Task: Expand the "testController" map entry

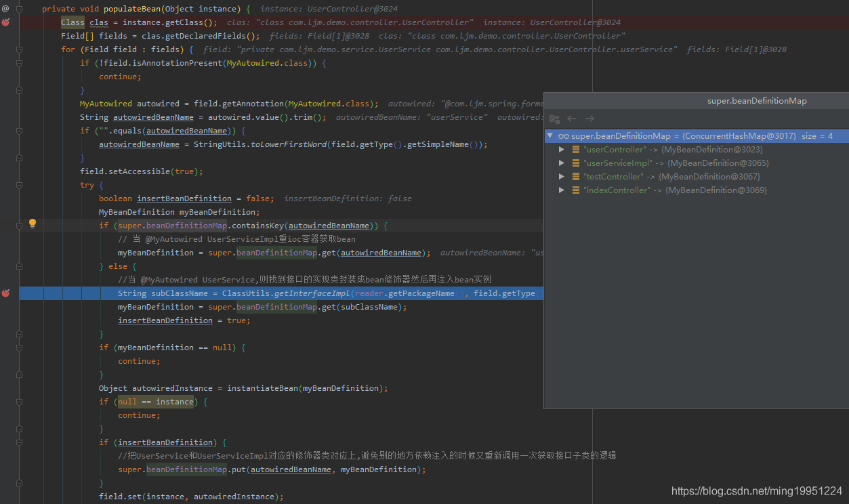Action: [562, 177]
